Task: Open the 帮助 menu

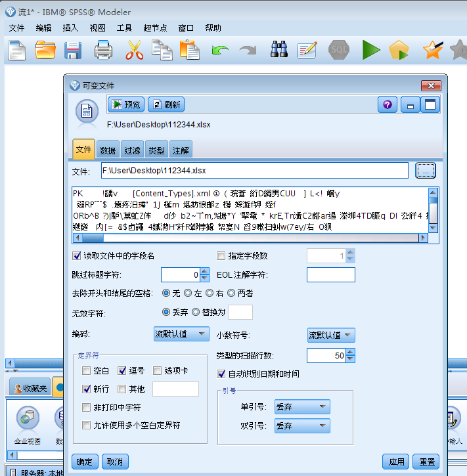Action: (x=213, y=28)
